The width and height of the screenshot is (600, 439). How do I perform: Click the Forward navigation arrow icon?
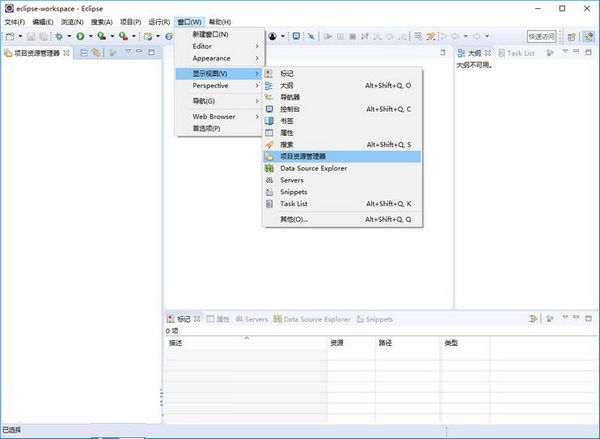point(476,36)
